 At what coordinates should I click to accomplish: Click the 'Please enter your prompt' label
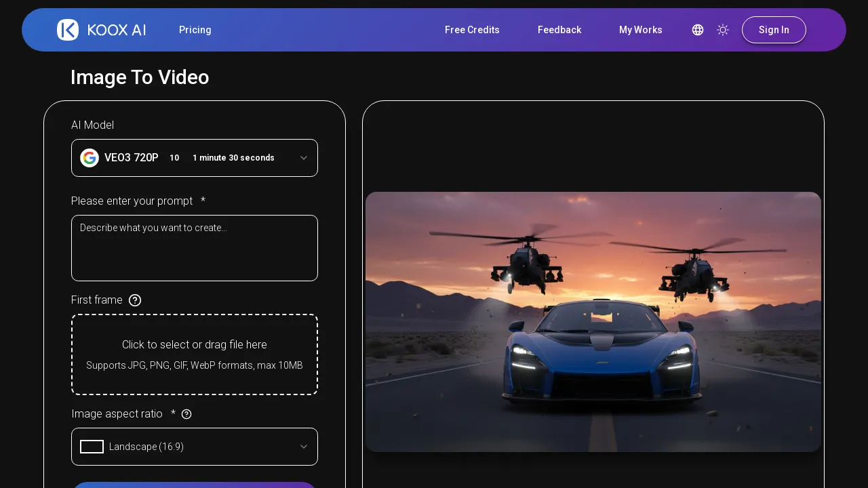click(x=132, y=201)
